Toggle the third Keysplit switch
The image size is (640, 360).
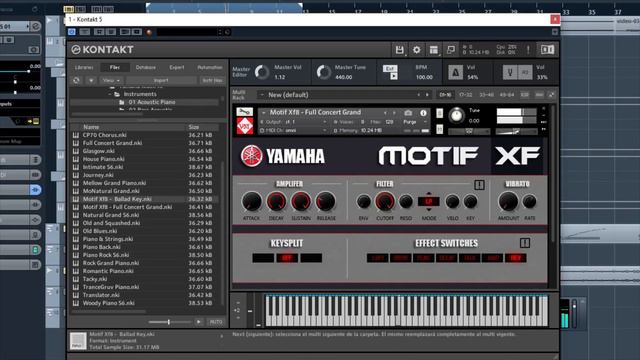311,258
